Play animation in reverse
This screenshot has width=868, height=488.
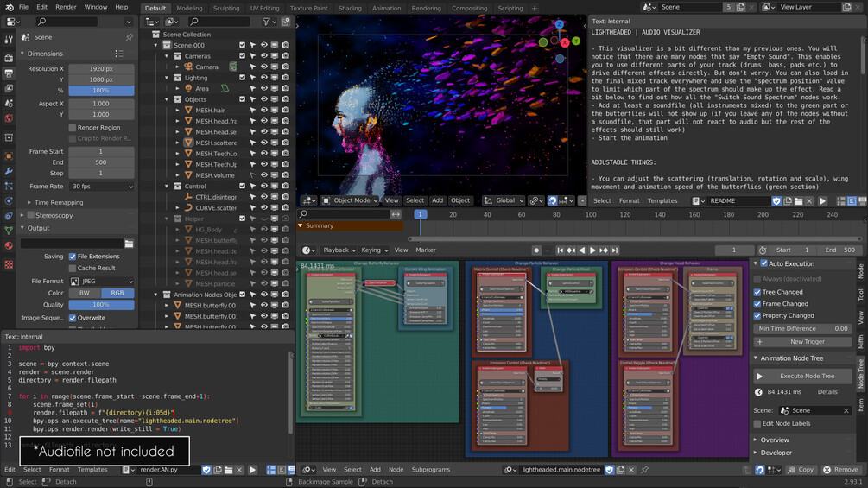[x=582, y=250]
